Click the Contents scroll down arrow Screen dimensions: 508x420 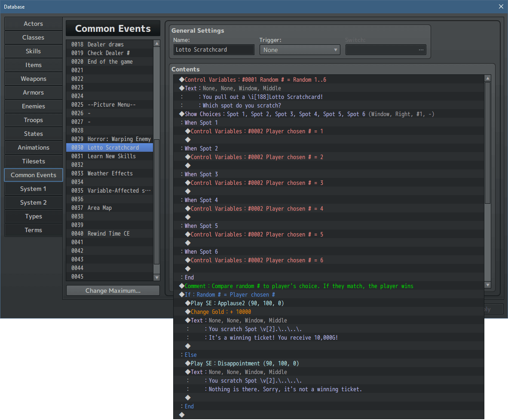(x=488, y=285)
